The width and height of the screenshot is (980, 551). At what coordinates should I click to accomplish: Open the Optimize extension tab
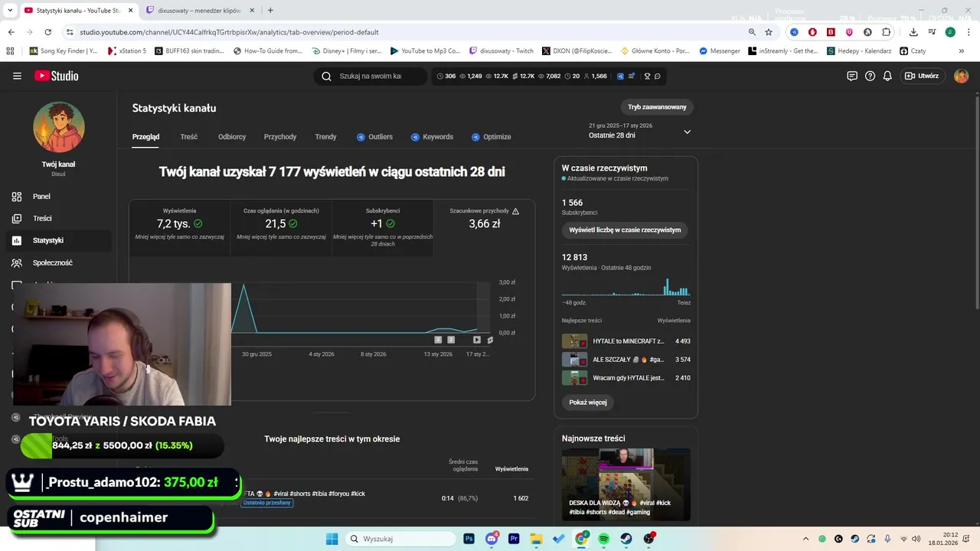click(x=491, y=137)
